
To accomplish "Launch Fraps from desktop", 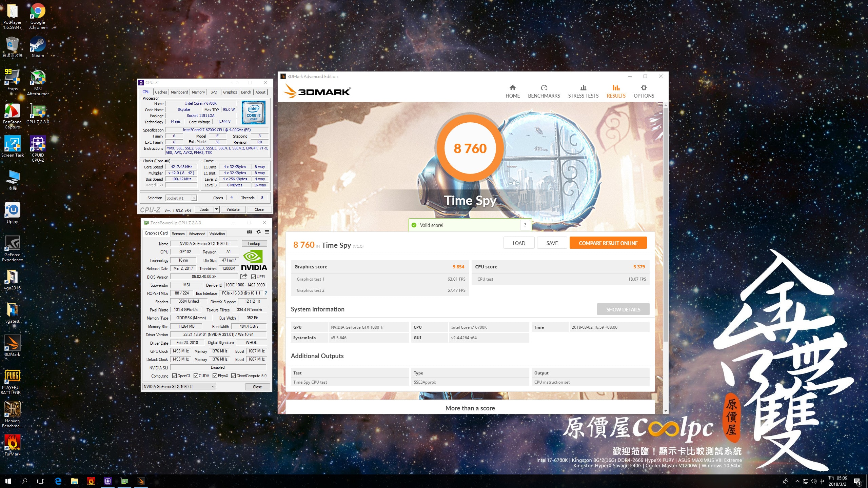I will pyautogui.click(x=13, y=81).
